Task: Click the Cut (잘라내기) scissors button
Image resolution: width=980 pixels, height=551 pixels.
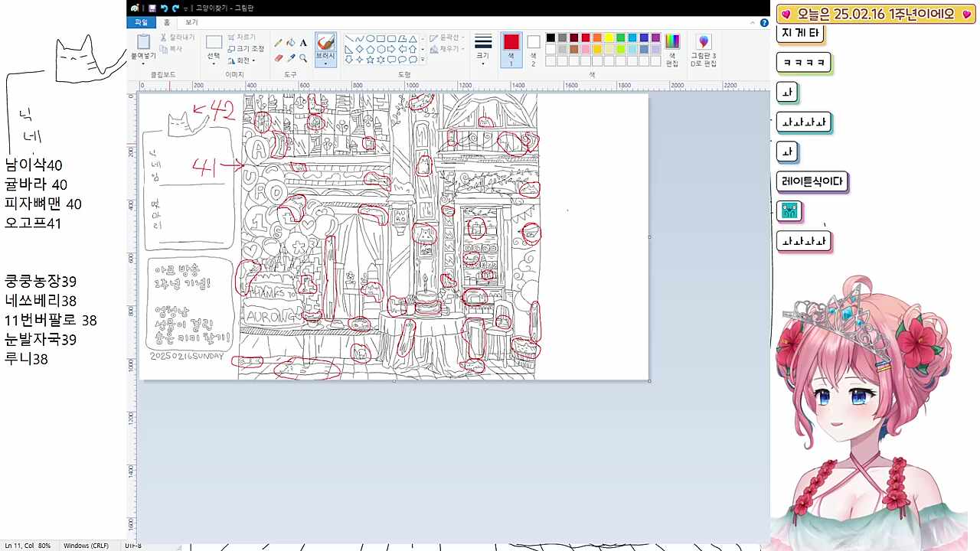Action: pyautogui.click(x=177, y=37)
